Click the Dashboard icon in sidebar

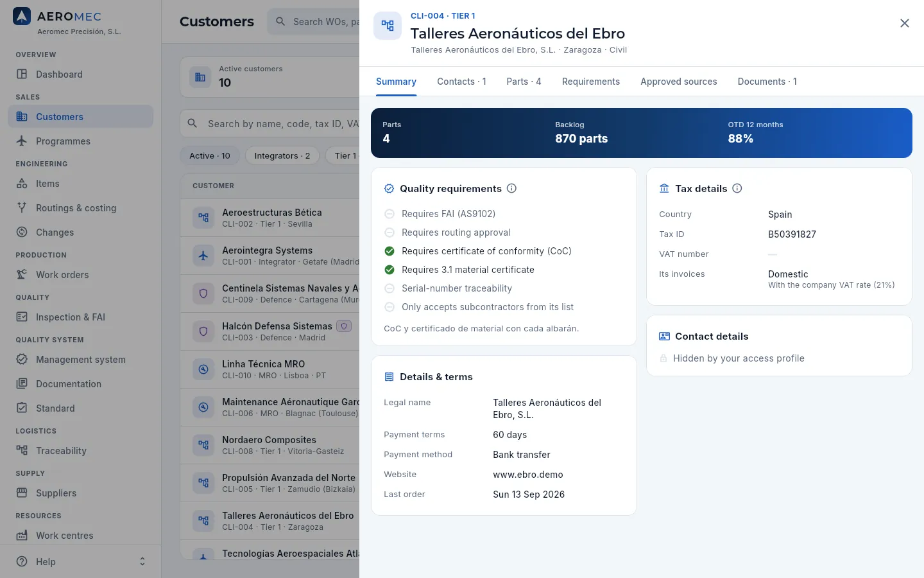[x=22, y=74]
